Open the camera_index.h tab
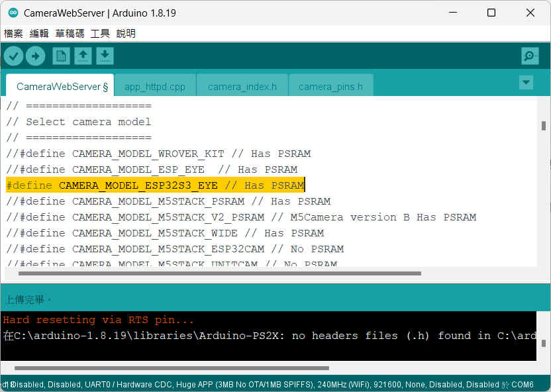The height and width of the screenshot is (392, 551). [242, 86]
